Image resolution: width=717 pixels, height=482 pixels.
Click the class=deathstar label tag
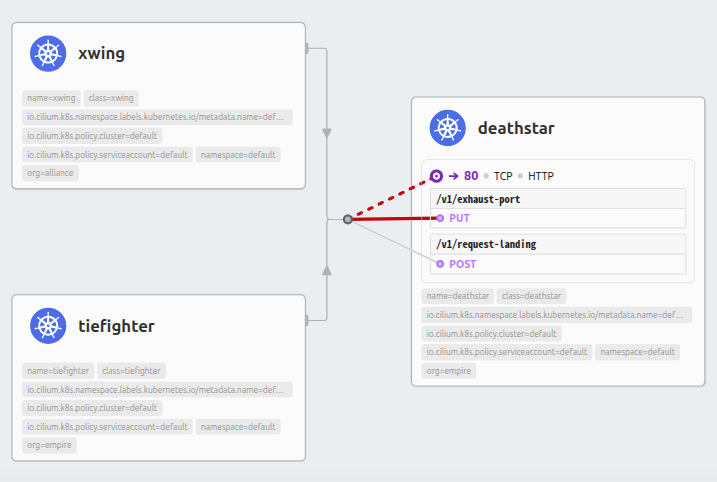coord(531,296)
